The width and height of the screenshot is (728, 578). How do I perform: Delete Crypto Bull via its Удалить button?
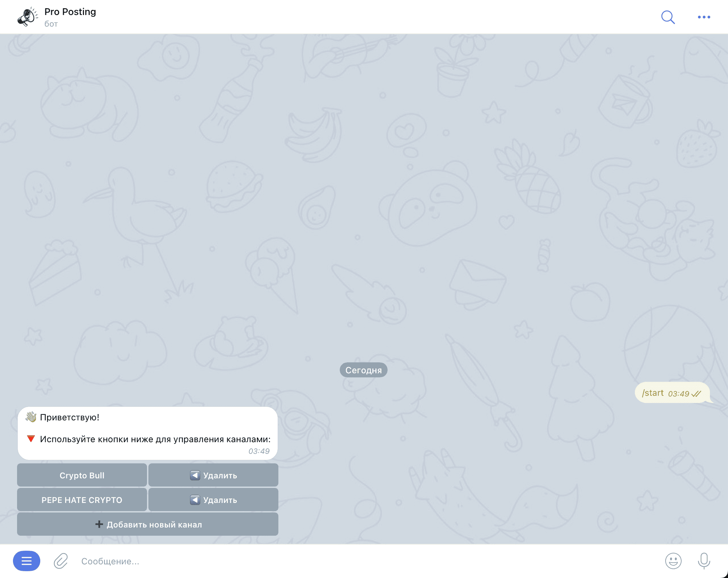pos(213,475)
